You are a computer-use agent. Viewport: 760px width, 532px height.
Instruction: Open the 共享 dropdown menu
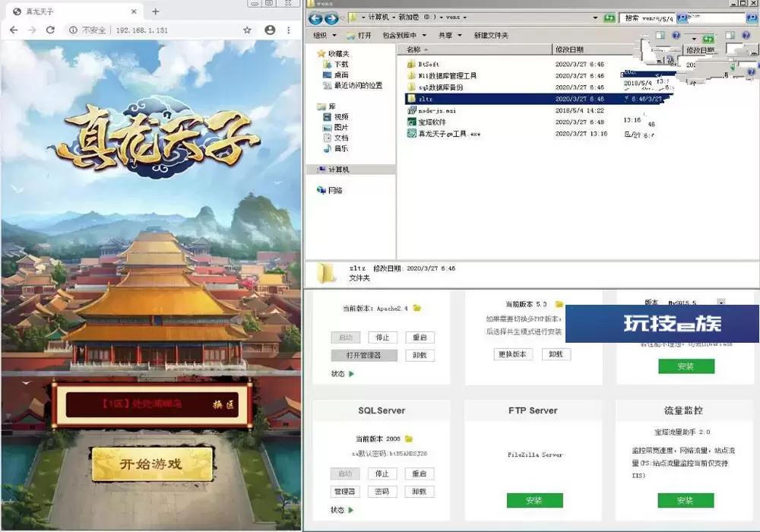coord(450,36)
